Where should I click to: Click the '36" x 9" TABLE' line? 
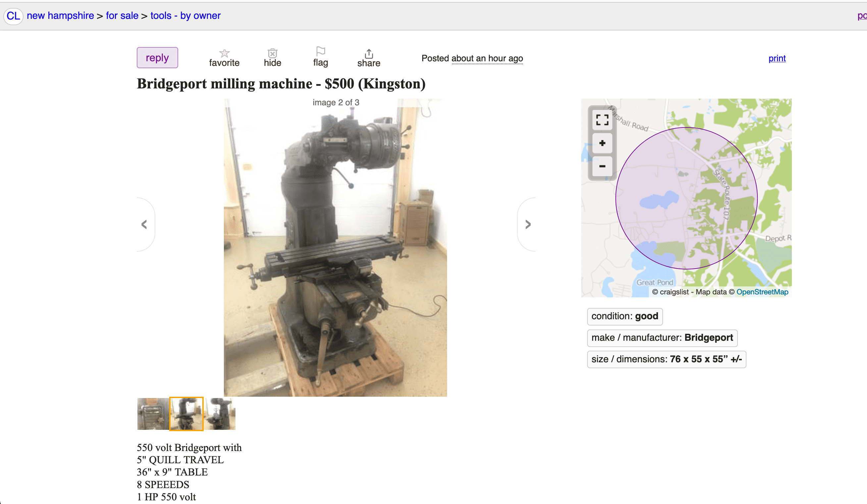point(172,472)
